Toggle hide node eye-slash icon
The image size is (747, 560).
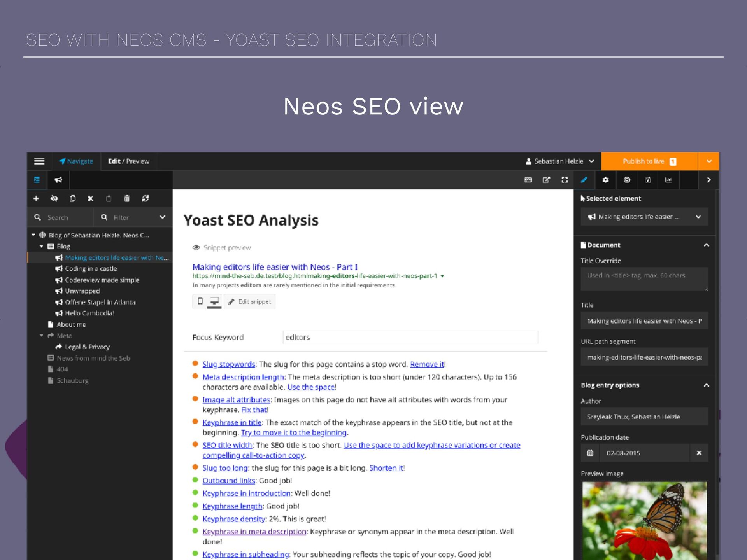54,198
